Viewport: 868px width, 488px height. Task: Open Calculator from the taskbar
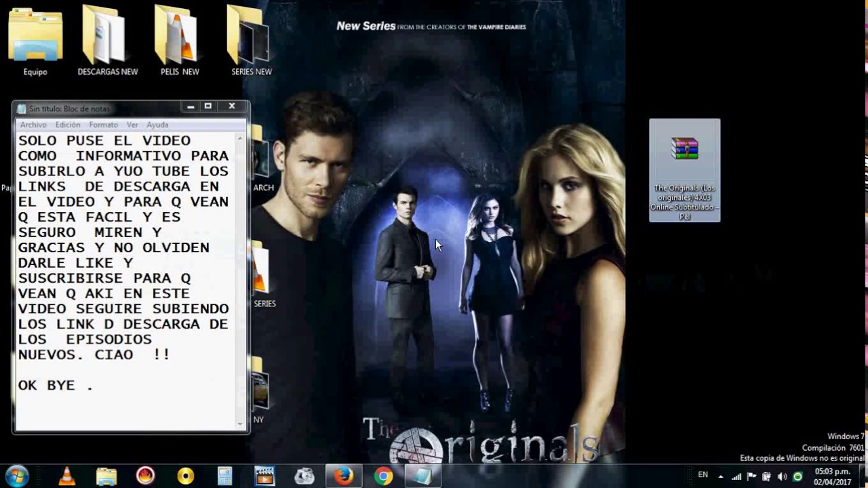point(224,476)
